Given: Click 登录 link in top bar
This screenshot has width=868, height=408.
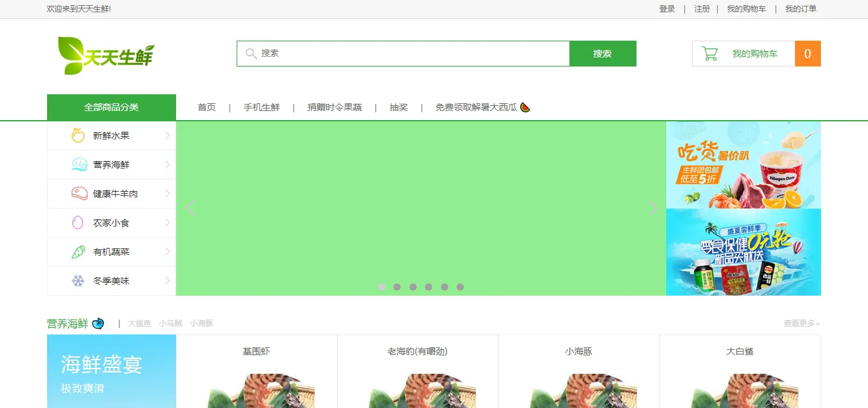Looking at the screenshot, I should (667, 9).
